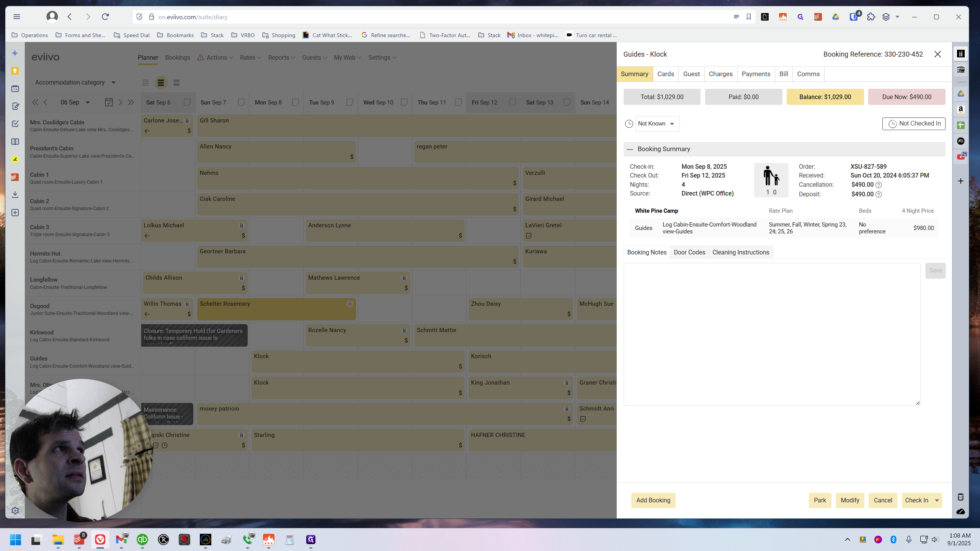Tick the Thu Sep 11 column checkbox

pyautogui.click(x=458, y=102)
